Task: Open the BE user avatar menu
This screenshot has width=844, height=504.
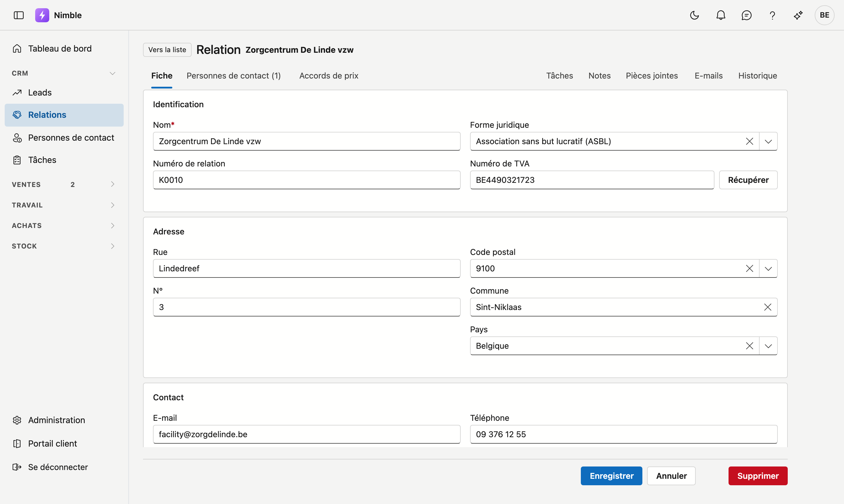Action: [824, 15]
